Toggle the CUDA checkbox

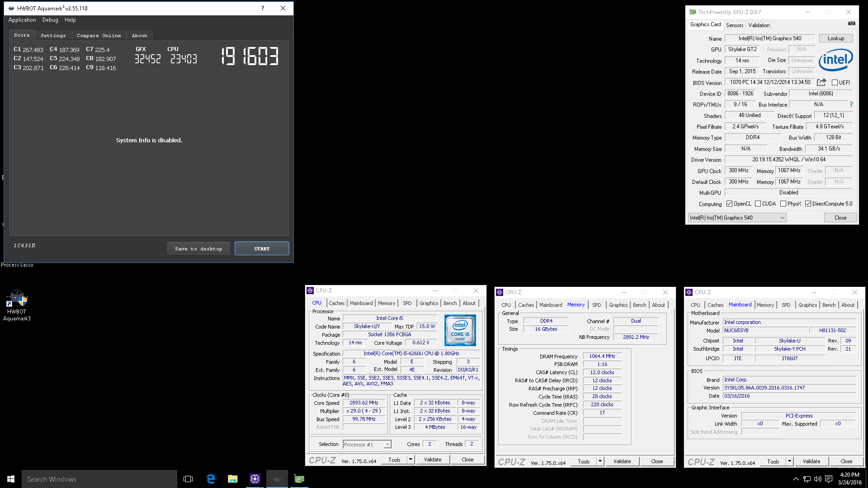(x=758, y=204)
